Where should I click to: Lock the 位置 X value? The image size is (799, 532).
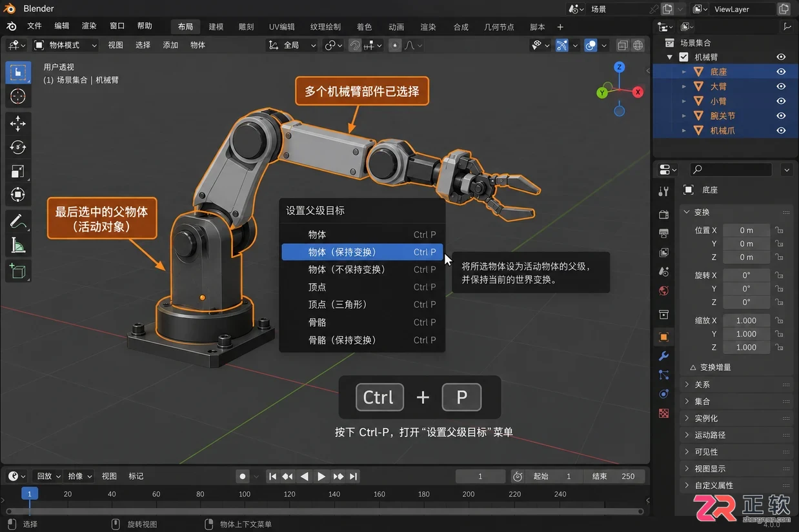tap(780, 230)
